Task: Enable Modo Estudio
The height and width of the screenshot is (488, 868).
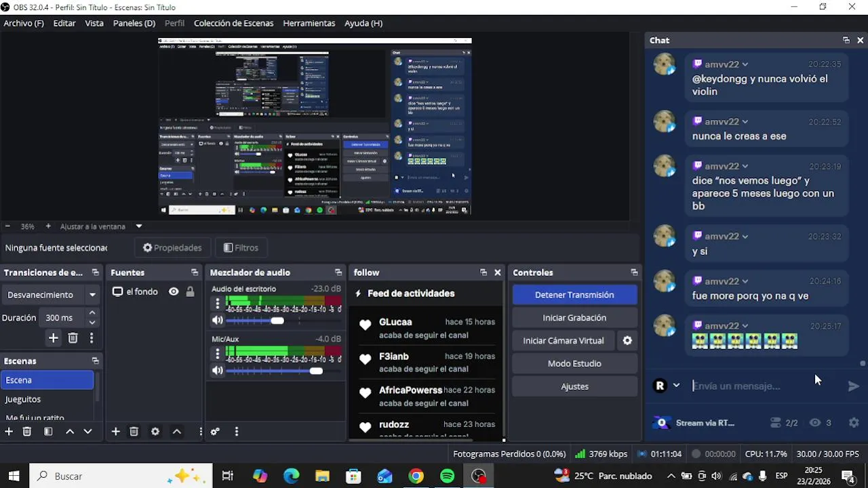Action: [x=574, y=363]
